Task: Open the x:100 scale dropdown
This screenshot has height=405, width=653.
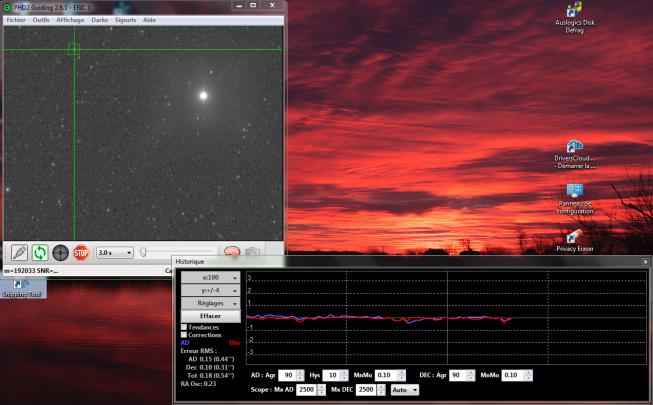Action: [x=211, y=278]
